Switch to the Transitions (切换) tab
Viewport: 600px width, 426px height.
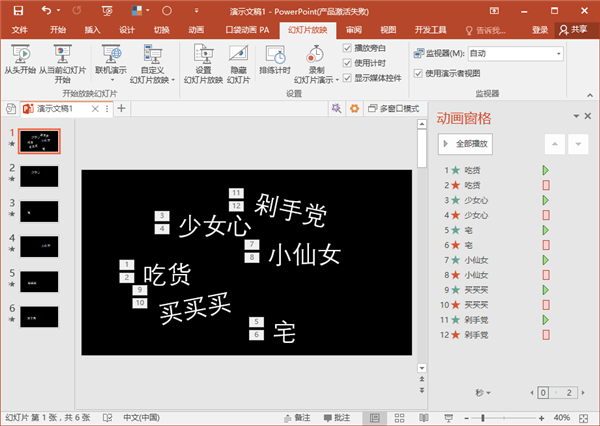(x=161, y=30)
